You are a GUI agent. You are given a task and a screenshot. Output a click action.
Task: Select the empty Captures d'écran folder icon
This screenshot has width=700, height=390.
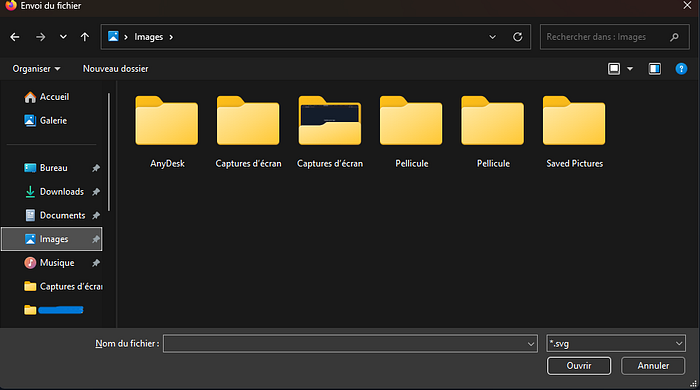248,120
